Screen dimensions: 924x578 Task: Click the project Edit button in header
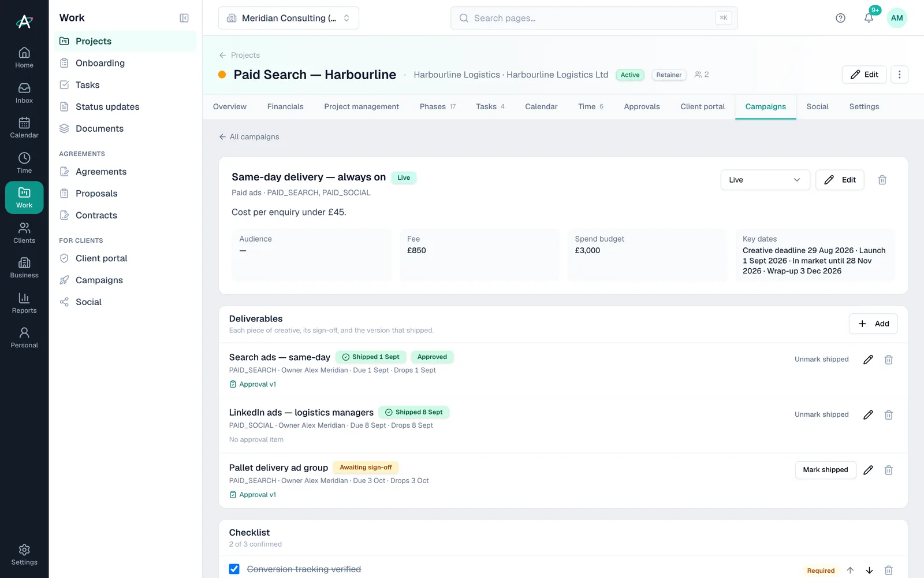click(864, 75)
